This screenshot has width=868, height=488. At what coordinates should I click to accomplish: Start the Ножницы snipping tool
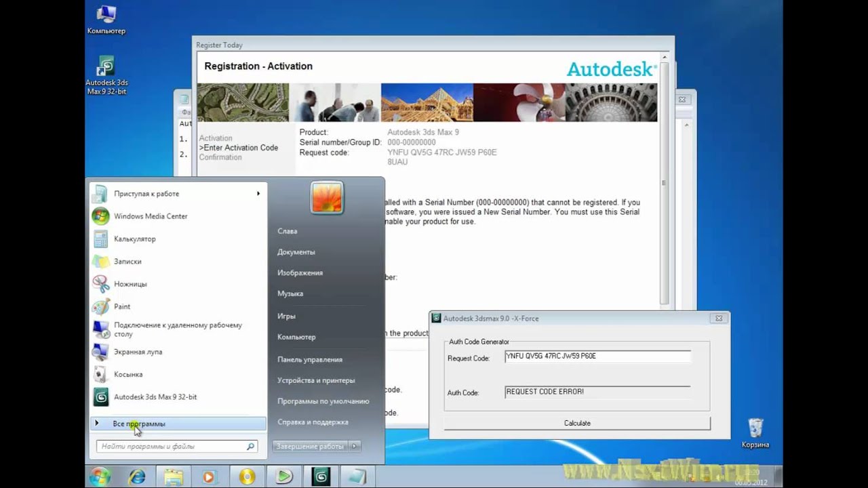click(x=130, y=284)
